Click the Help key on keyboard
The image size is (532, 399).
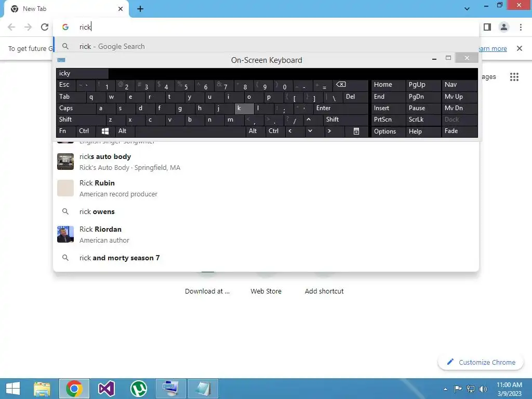[423, 131]
